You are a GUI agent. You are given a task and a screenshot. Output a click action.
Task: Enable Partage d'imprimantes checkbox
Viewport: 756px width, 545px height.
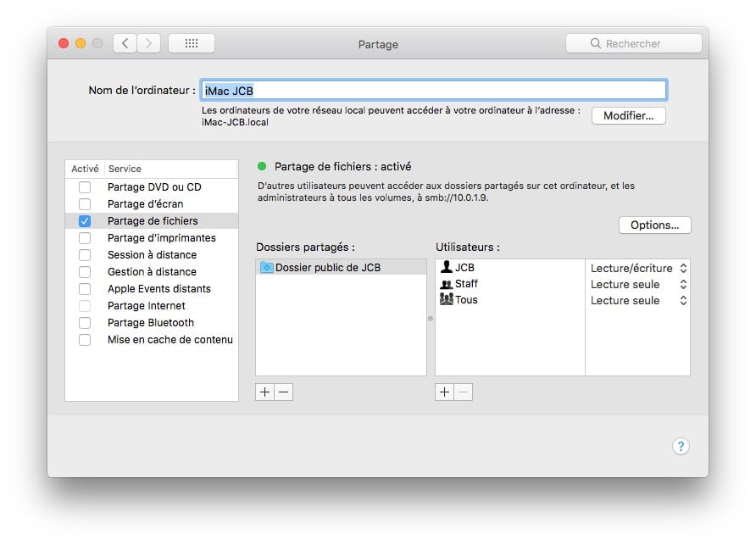85,238
